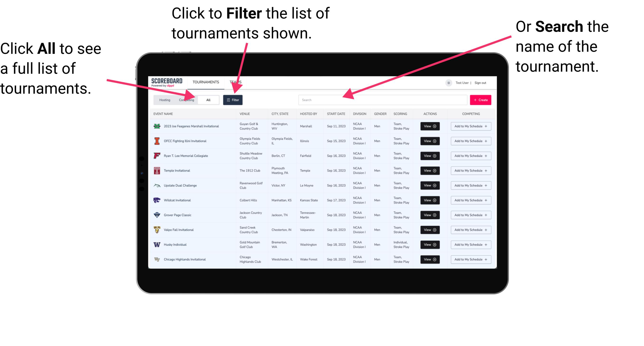The height and width of the screenshot is (346, 644).
Task: Click the Fairfield team logo icon
Action: 156,156
